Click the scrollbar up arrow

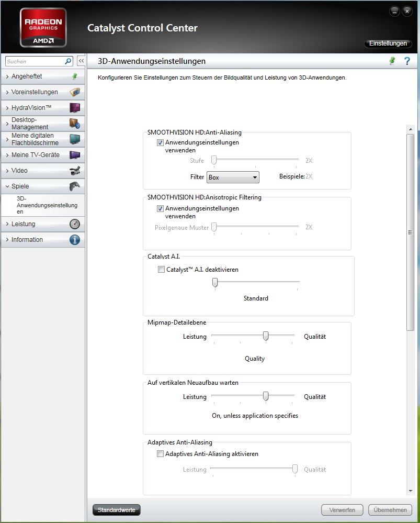pyautogui.click(x=411, y=129)
